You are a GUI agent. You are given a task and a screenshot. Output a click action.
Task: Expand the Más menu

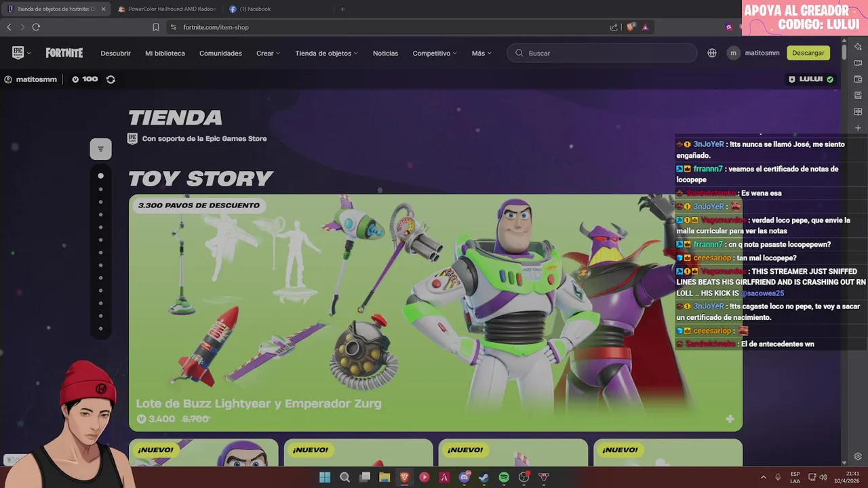[481, 53]
